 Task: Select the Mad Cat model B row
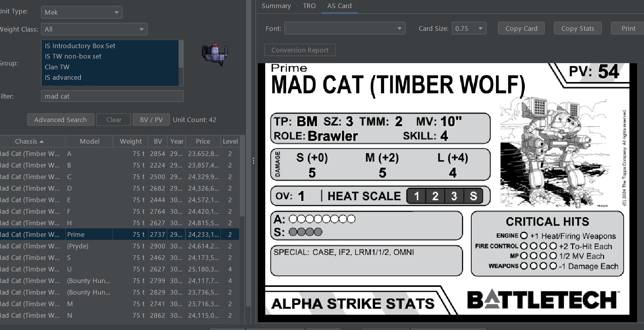tap(120, 165)
